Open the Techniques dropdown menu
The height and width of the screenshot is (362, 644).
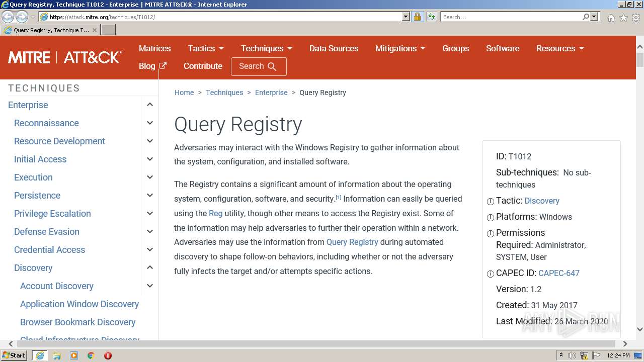coord(266,48)
